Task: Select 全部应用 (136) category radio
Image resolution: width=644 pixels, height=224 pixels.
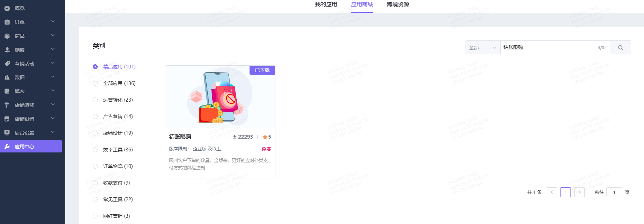Action: (x=95, y=83)
